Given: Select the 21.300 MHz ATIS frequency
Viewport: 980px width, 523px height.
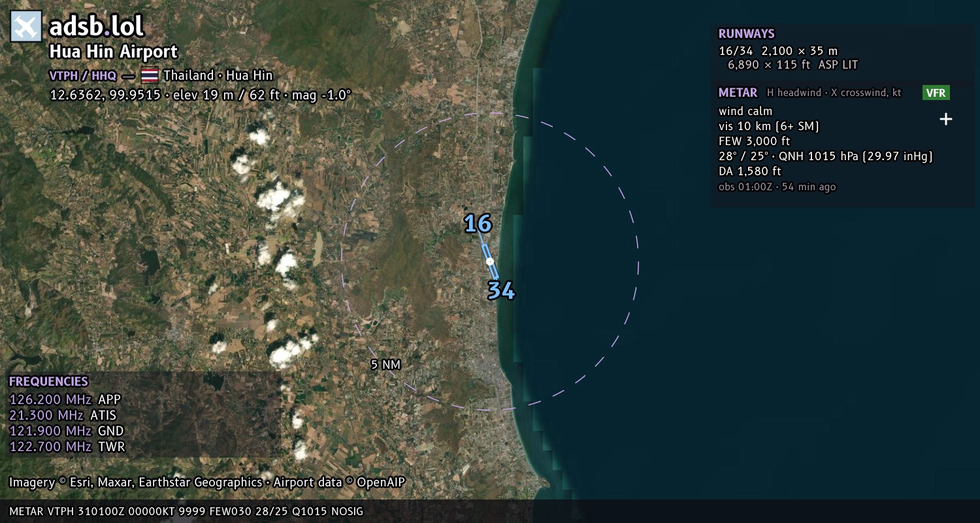Looking at the screenshot, I should pos(63,415).
